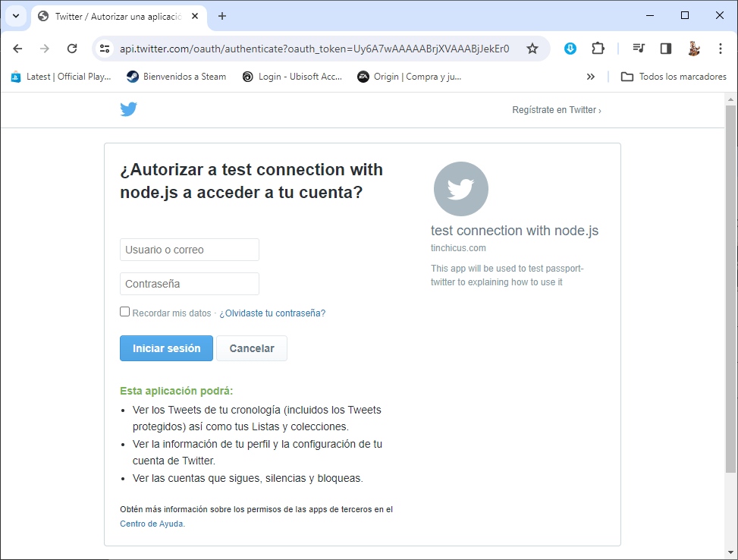
Task: Open the Chrome profile avatar
Action: coord(693,49)
